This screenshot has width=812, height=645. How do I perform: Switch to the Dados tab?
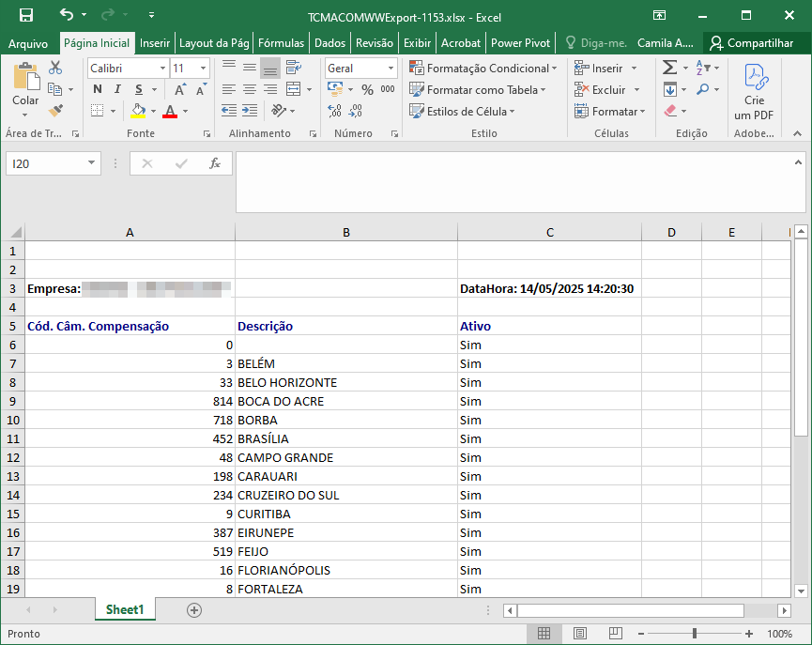point(329,43)
